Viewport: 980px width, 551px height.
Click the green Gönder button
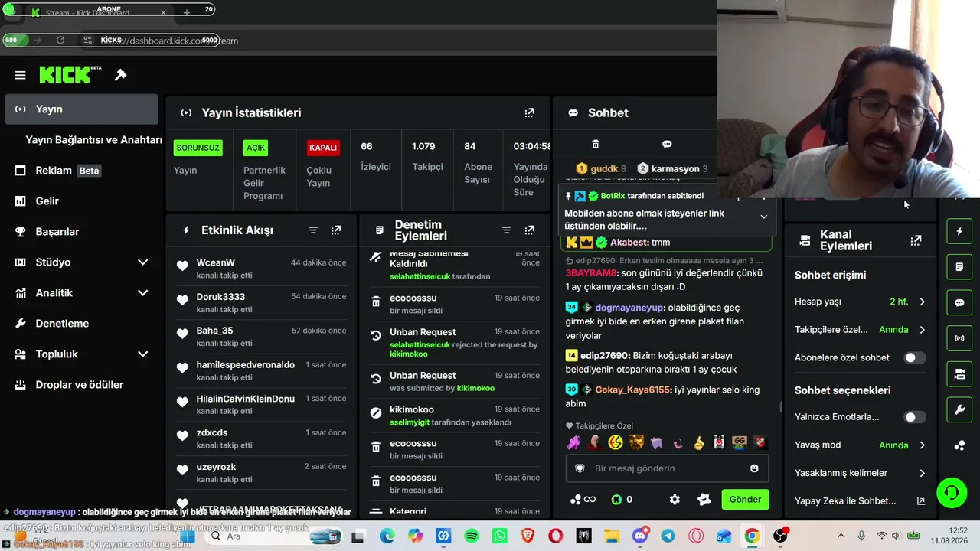click(x=745, y=500)
